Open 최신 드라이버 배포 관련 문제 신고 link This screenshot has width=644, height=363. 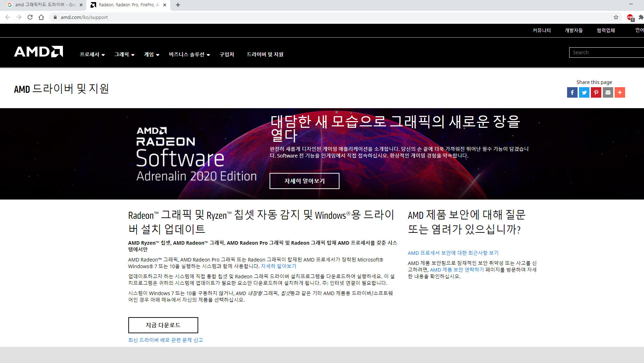(166, 340)
